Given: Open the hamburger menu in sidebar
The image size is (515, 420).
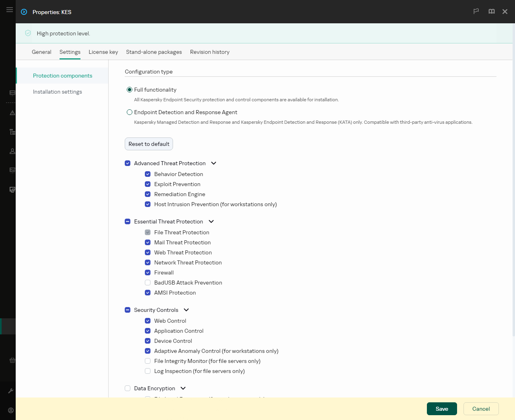Looking at the screenshot, I should pos(10,10).
